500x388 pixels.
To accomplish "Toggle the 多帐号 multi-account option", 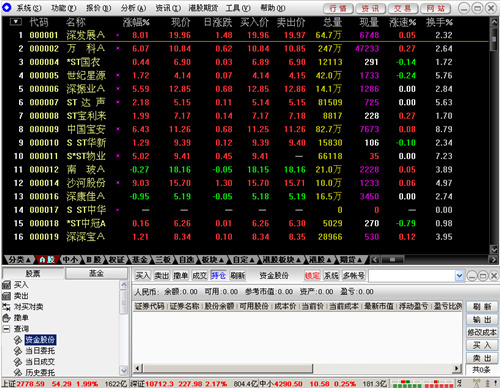I will point(354,276).
